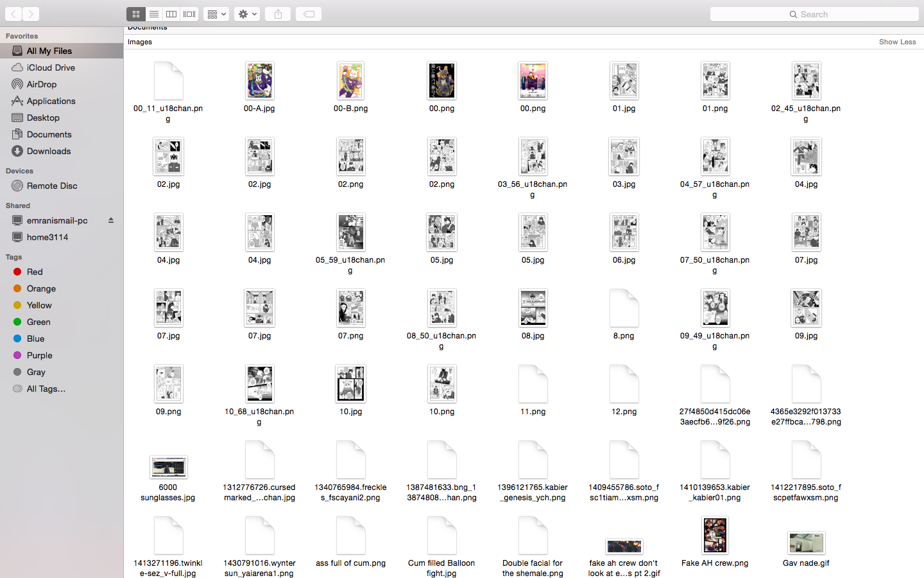Screen dimensions: 924x578
Task: Filter by Gray tag
Action: click(x=62, y=372)
